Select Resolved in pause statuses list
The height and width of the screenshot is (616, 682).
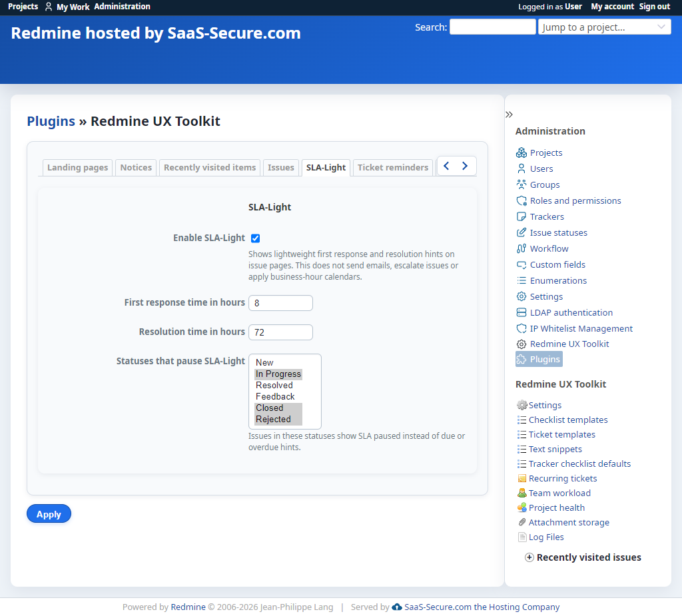278,385
